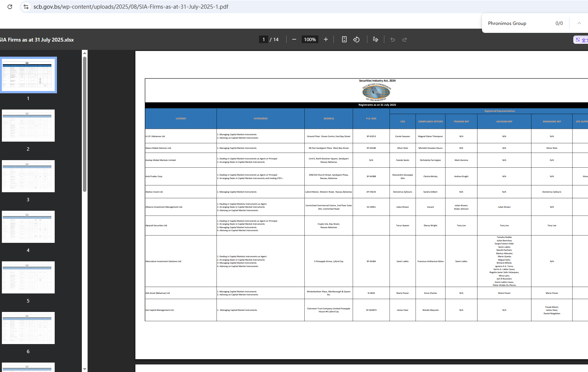
Task: Click the Registrants as at 31 July 2025 banner
Action: [377, 105]
